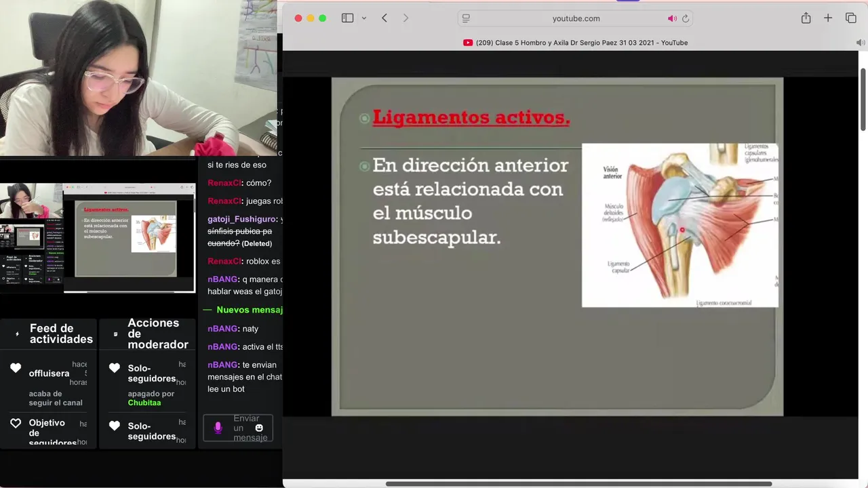Click the gatoji_Fushiguro username in chat

pos(242,219)
